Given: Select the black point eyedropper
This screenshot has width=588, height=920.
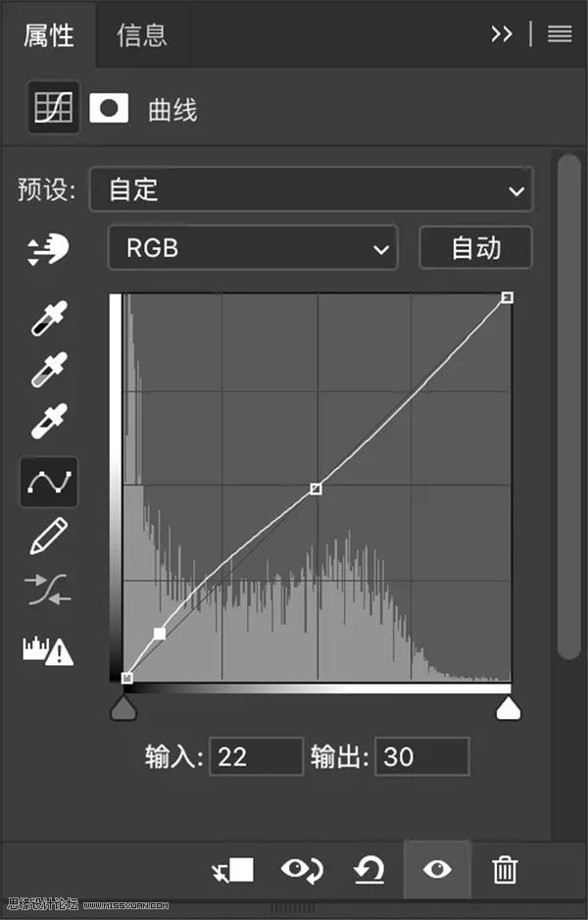Looking at the screenshot, I should pyautogui.click(x=49, y=320).
